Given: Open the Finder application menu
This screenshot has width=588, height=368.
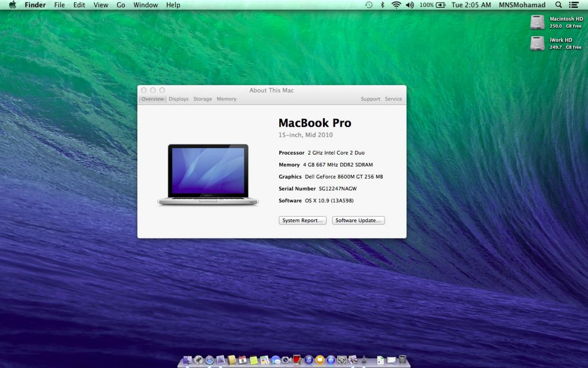Looking at the screenshot, I should tap(35, 5).
